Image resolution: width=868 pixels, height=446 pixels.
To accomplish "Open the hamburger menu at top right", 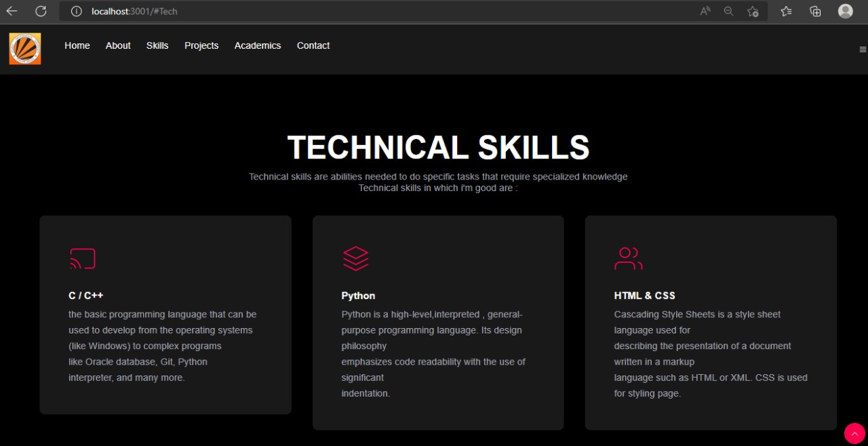I will (x=862, y=49).
